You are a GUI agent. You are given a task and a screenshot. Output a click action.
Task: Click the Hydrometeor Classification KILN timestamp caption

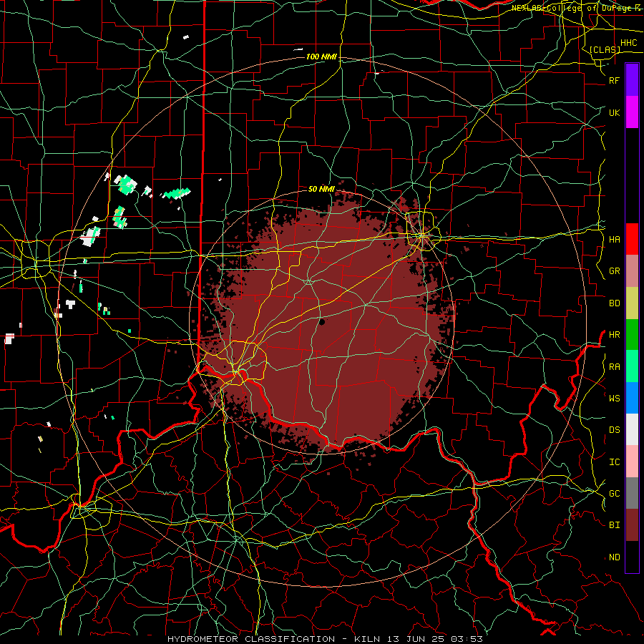tap(325, 639)
